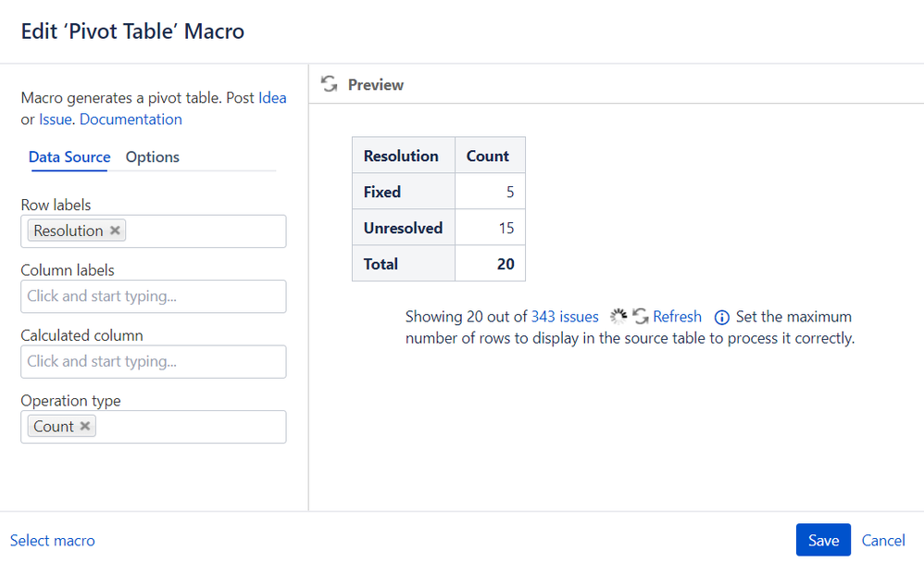
Task: Click the Column labels input field
Action: (x=153, y=296)
